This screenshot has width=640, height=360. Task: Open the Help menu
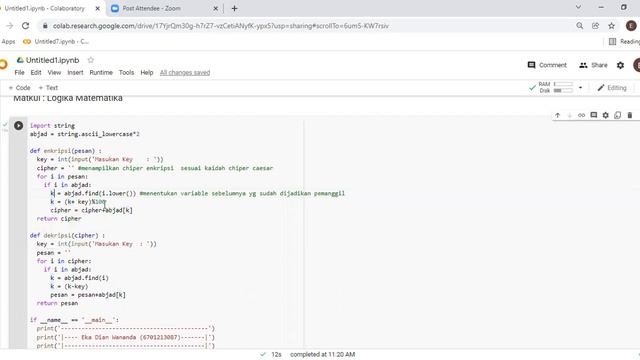[x=147, y=73]
